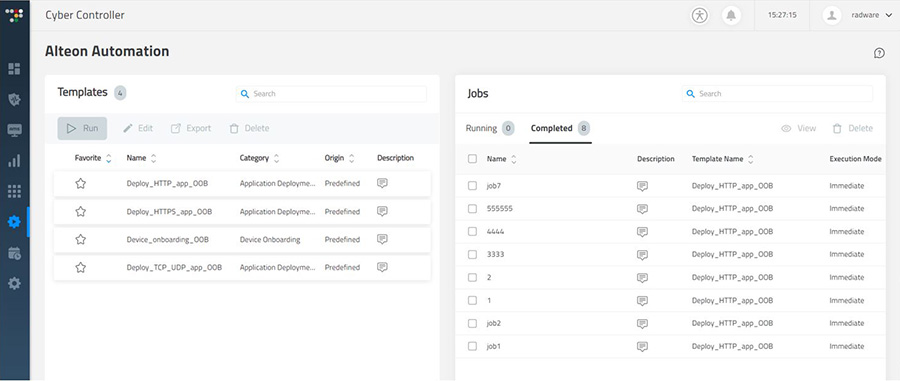This screenshot has height=381, width=900.
Task: Run the selected template
Action: click(82, 129)
